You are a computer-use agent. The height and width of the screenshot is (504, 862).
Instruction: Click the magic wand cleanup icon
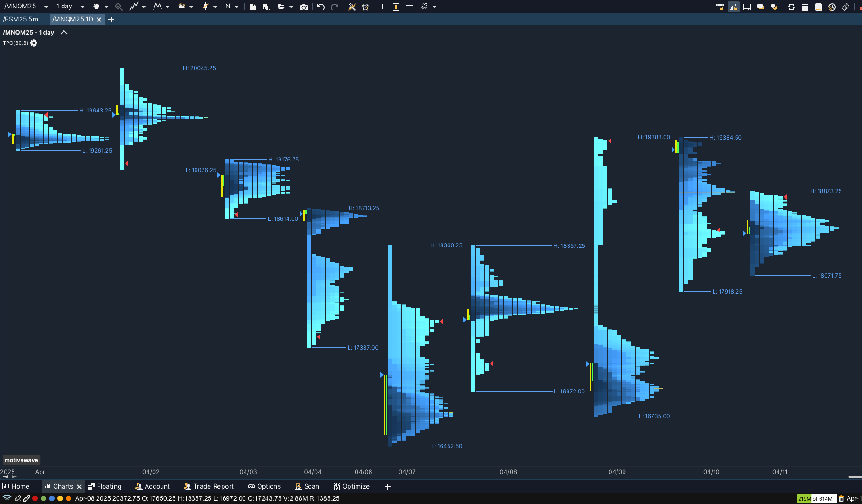(x=352, y=7)
